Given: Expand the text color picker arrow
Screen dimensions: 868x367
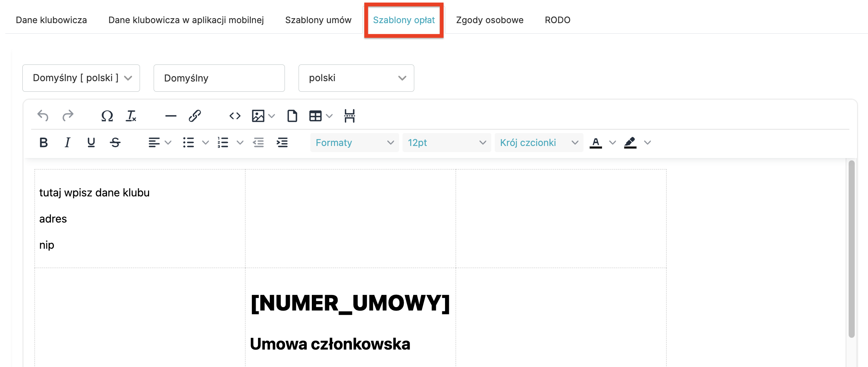Looking at the screenshot, I should click(x=612, y=143).
